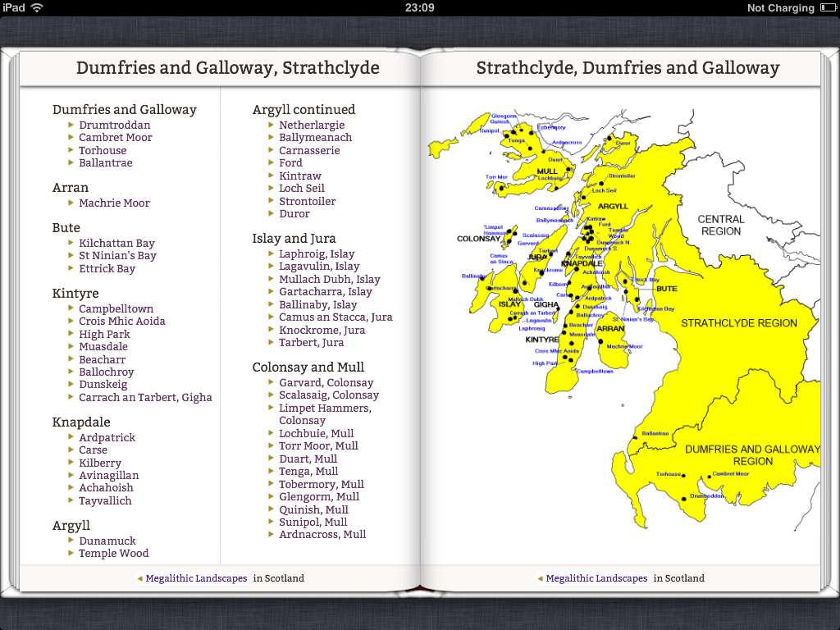Screen dimensions: 840x630
Task: Open the Cambret Moor entry
Action: 115,138
